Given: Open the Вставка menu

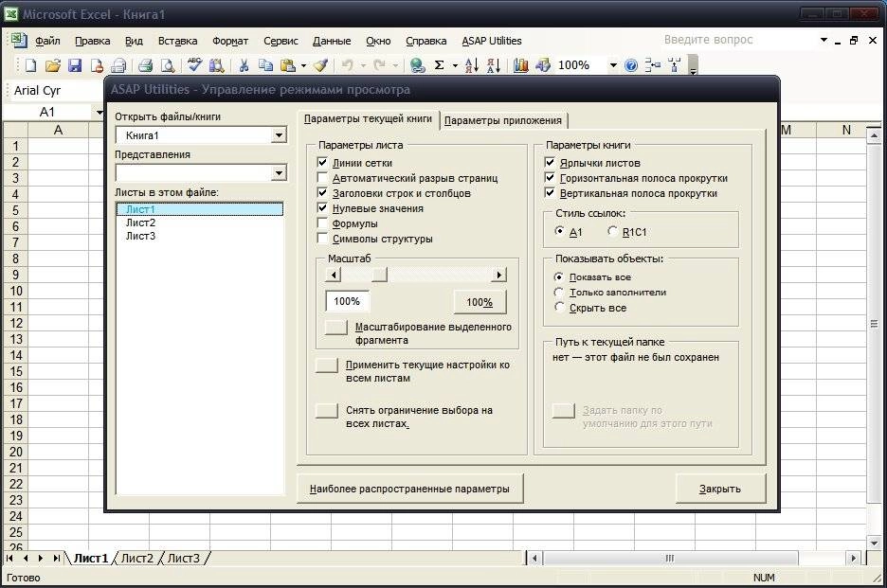Looking at the screenshot, I should coord(177,41).
